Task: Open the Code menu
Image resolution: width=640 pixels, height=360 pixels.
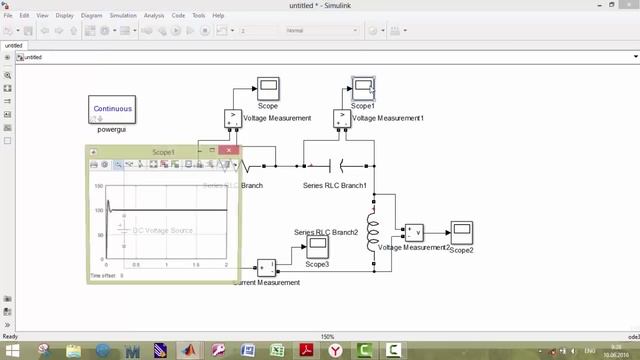Action: [178, 16]
